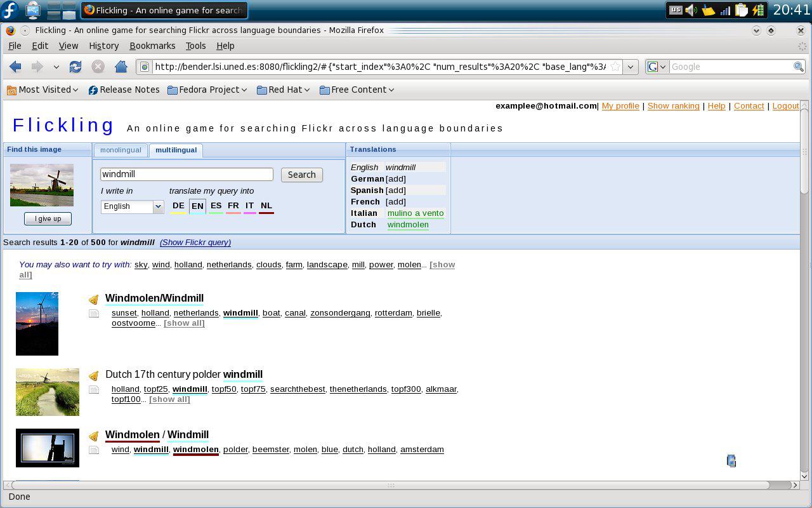Toggle IT translation language

point(249,206)
